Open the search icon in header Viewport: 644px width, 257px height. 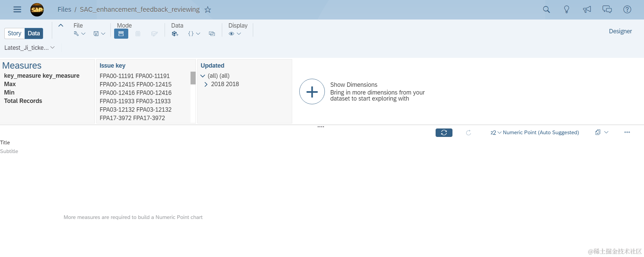pos(546,9)
